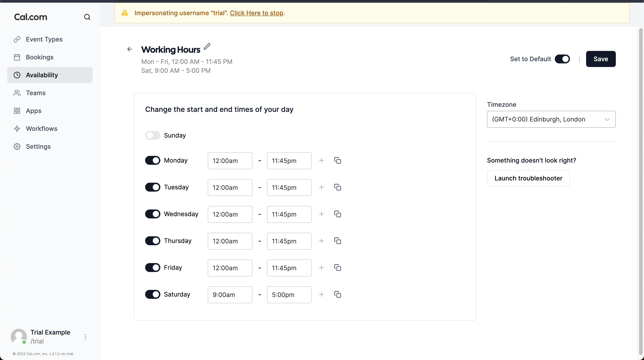
Task: Click Saturday's end time field showing 5:00pm
Action: (289, 295)
